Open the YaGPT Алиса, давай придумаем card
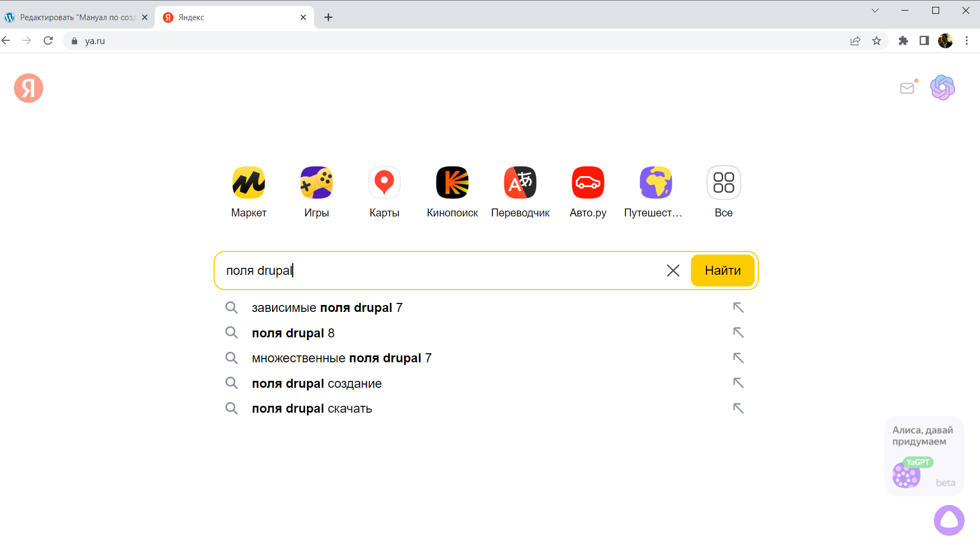The image size is (980, 557). point(924,456)
